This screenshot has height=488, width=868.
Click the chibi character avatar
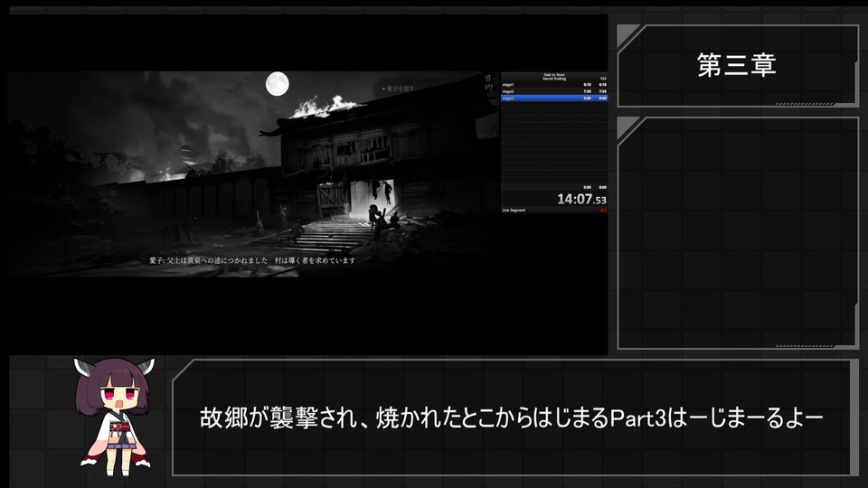[115, 417]
